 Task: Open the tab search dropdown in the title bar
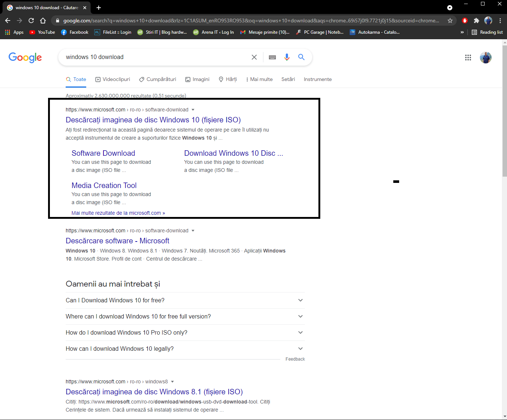pyautogui.click(x=450, y=8)
